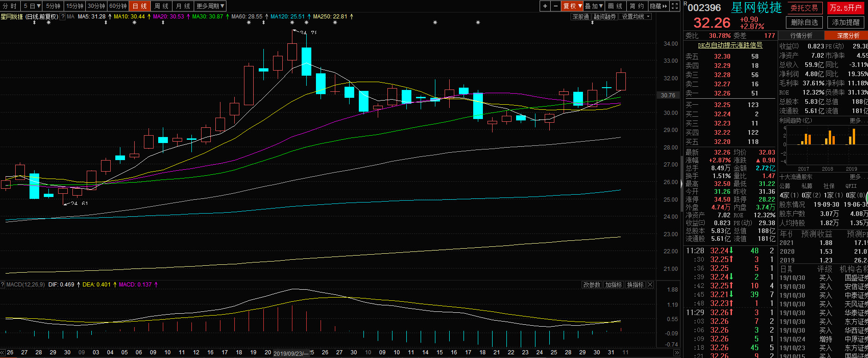Select the 买五 32.20 bid row
Screen dimensions: 868x358
tap(730, 142)
